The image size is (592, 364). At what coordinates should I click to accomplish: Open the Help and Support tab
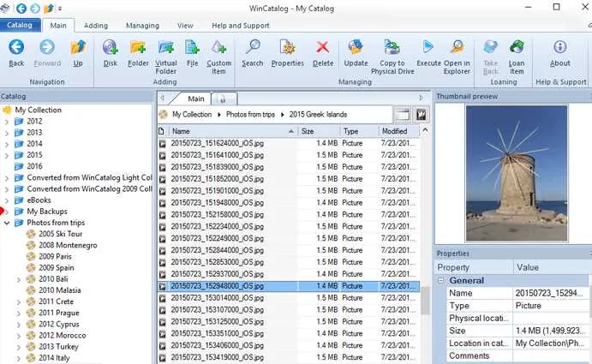coord(241,26)
